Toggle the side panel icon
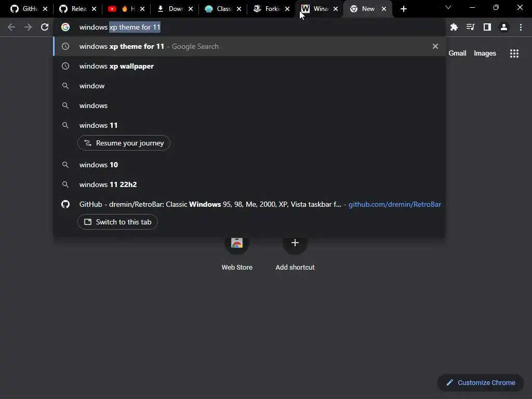Screen dimensions: 532x399 point(487,27)
